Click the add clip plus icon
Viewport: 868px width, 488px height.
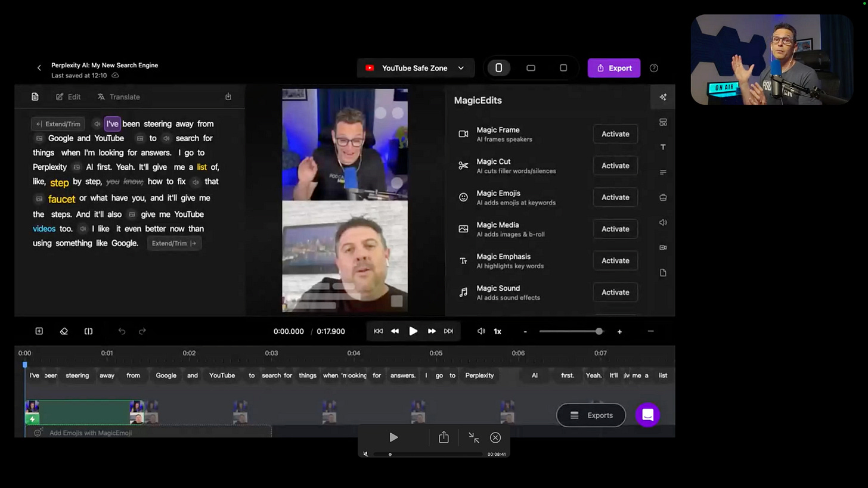[x=39, y=331]
